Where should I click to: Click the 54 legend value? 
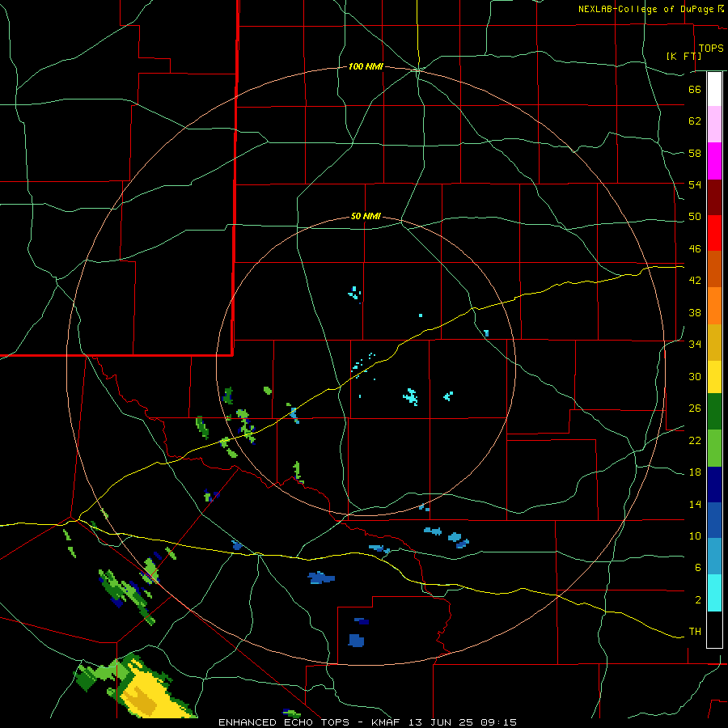coord(695,184)
